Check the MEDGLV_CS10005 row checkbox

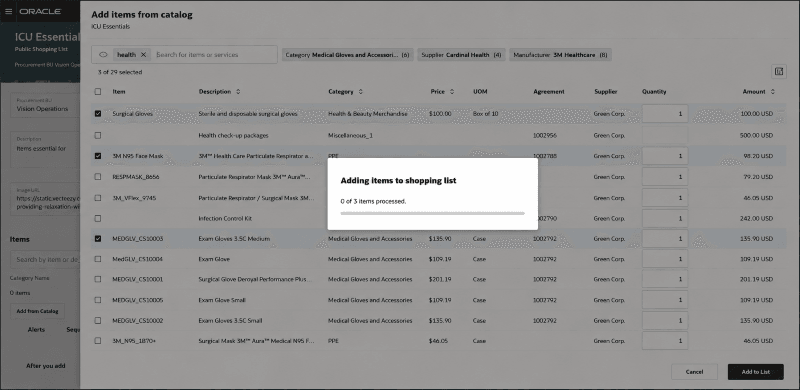[98, 300]
